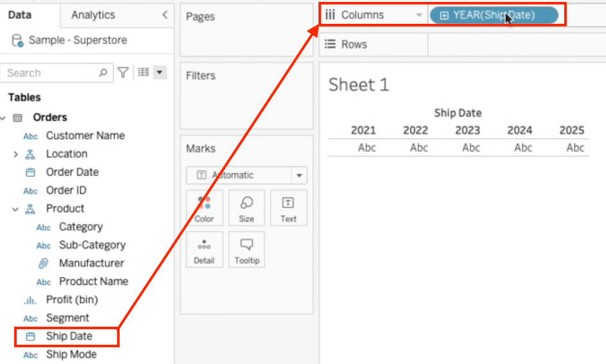Select the Profit (bin) field
606x364 pixels.
click(x=72, y=300)
